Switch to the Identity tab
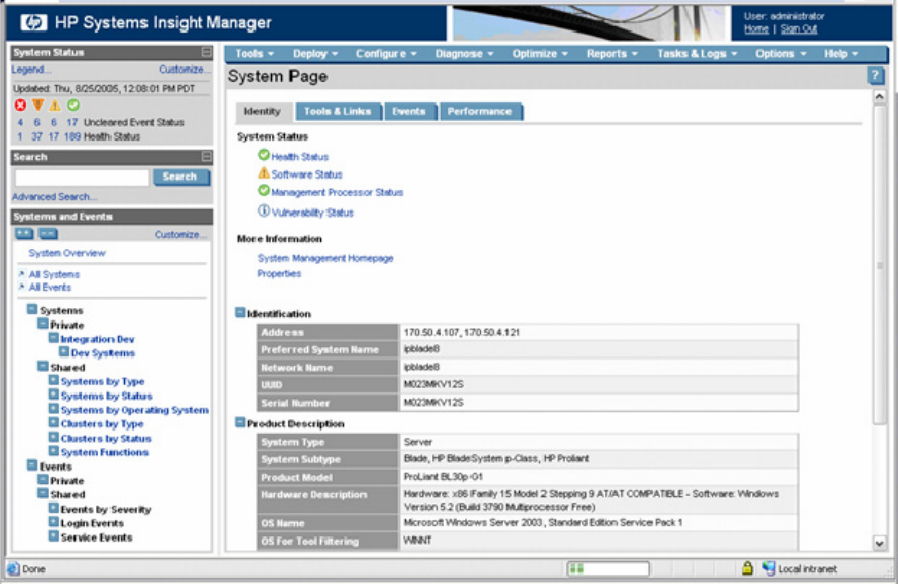The image size is (898, 584). click(262, 112)
